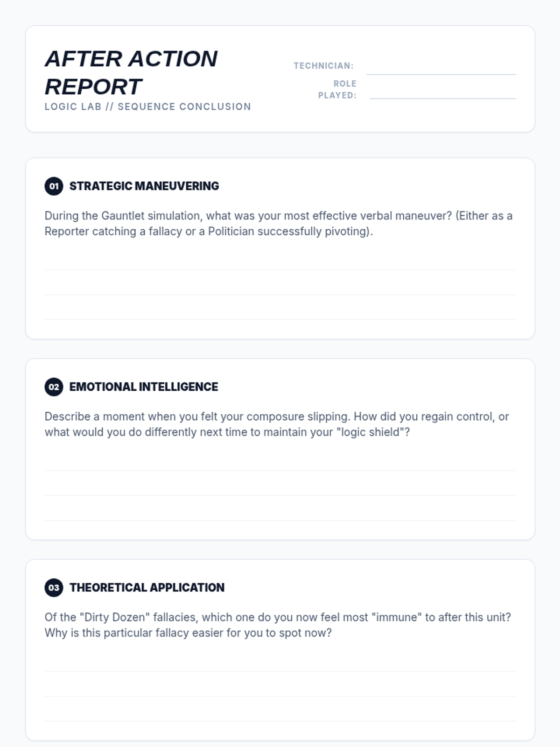Screen dimensions: 560x747
Task: Click first answer line under Theoretical Application
Action: (x=280, y=663)
